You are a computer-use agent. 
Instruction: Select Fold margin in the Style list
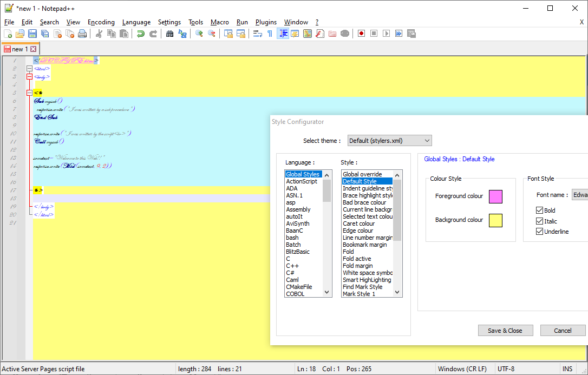(x=367, y=266)
